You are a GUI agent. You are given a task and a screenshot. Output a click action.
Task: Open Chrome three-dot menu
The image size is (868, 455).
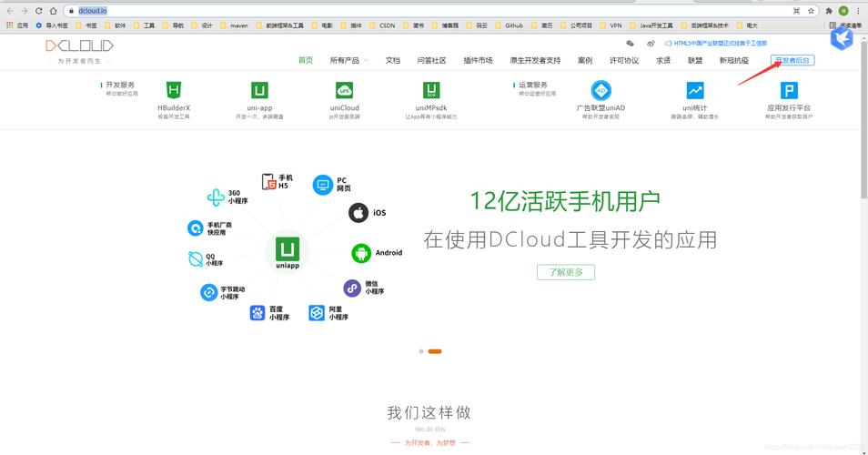coord(858,11)
